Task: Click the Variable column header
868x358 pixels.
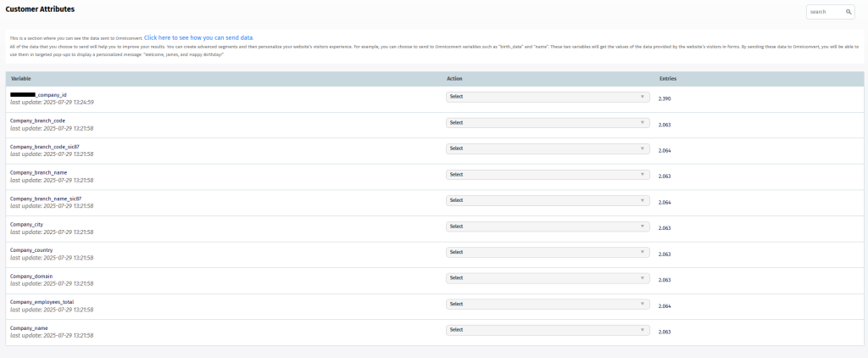Action: (21, 79)
